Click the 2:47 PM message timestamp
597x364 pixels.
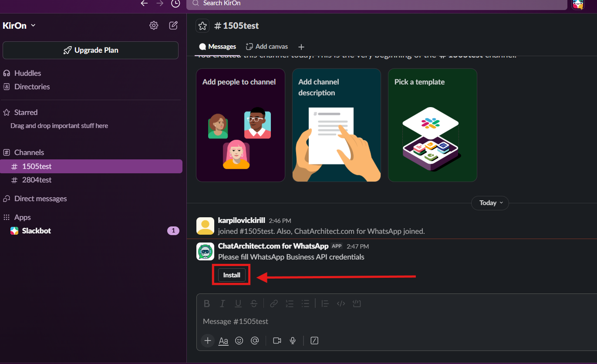pos(358,246)
